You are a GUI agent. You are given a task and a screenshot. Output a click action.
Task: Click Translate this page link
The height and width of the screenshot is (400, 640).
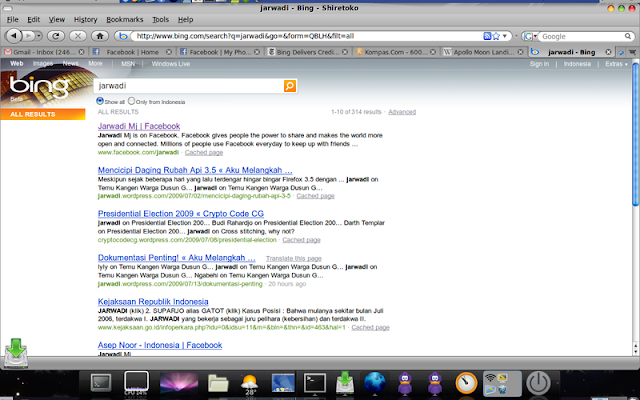click(294, 258)
